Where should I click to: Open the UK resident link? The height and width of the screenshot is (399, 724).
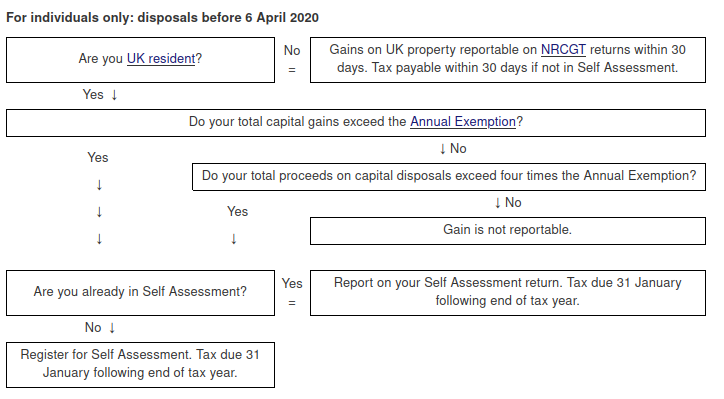tap(161, 59)
